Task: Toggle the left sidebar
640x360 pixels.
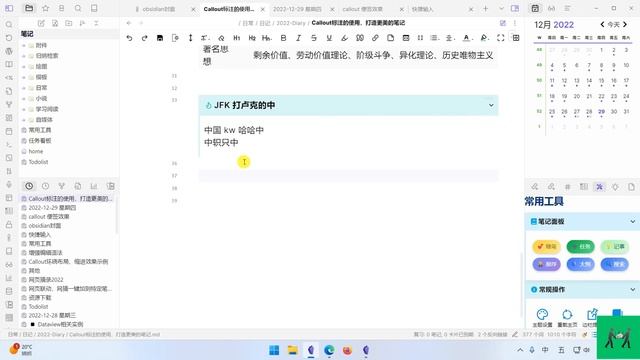Action: pos(9,8)
